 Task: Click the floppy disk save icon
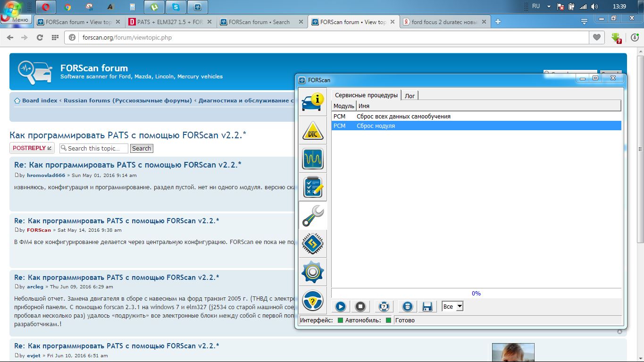pyautogui.click(x=427, y=307)
